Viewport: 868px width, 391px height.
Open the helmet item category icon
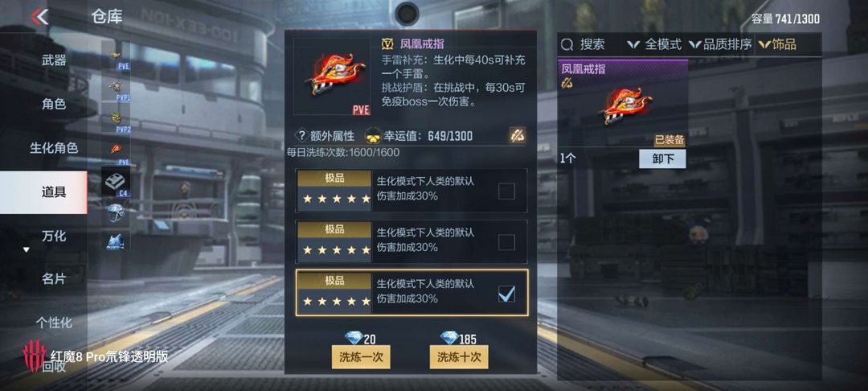point(116,212)
